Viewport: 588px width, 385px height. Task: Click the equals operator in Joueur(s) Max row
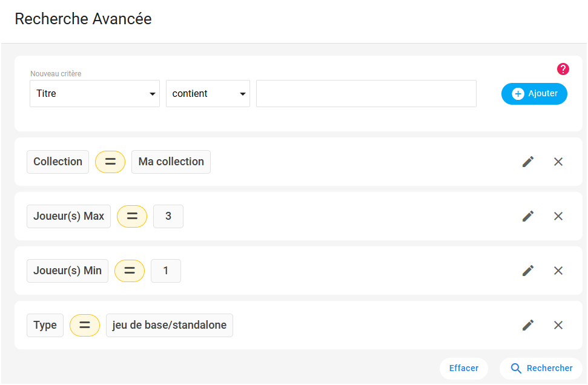tap(132, 216)
